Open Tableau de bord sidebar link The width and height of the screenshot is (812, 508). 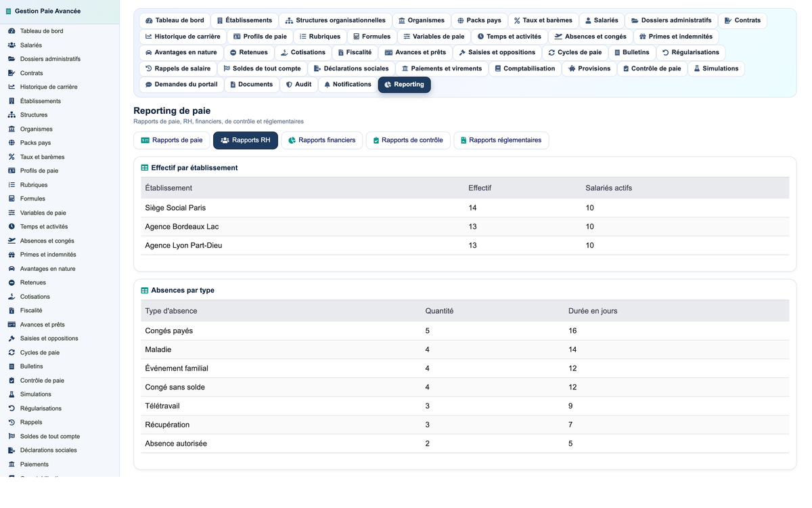click(x=60, y=31)
